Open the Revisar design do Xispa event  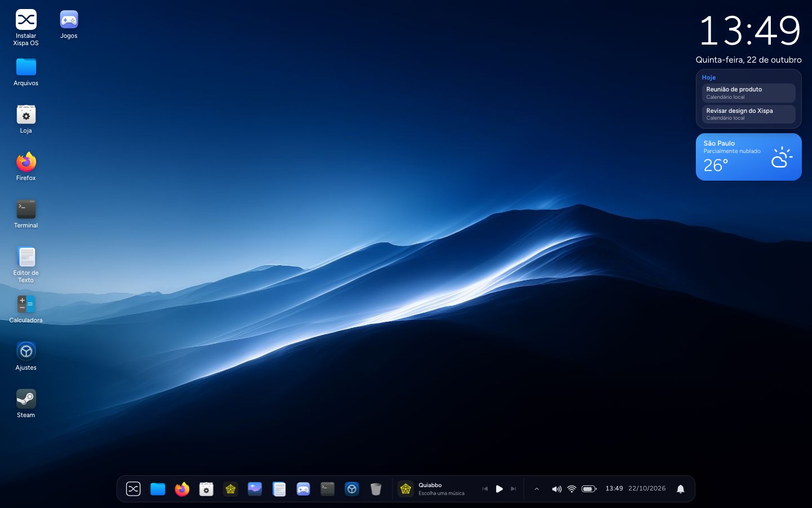748,114
